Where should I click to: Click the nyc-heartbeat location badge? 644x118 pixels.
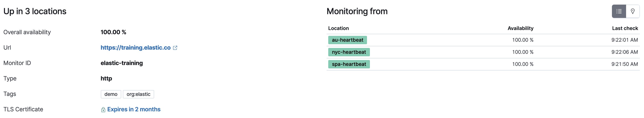(x=349, y=52)
